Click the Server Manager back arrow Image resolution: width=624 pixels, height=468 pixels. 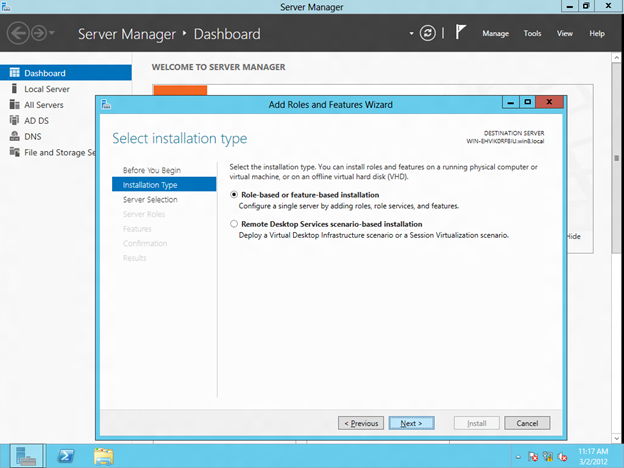tap(17, 34)
